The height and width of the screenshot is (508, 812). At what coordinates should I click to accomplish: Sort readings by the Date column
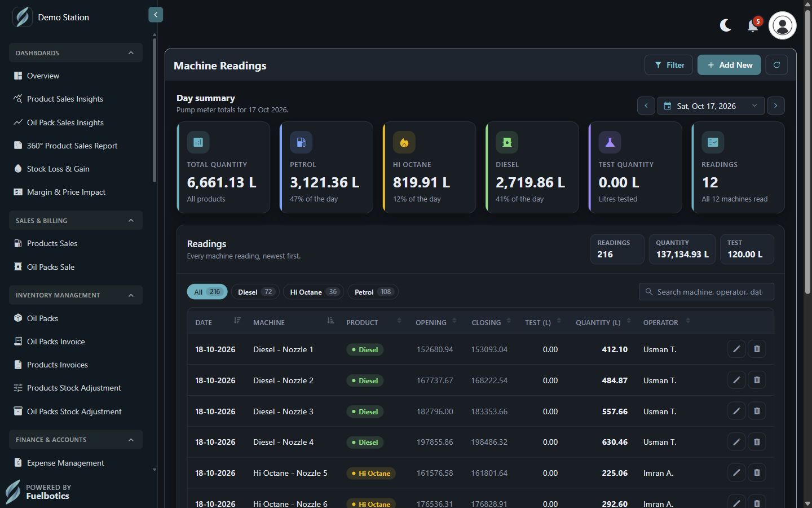237,321
